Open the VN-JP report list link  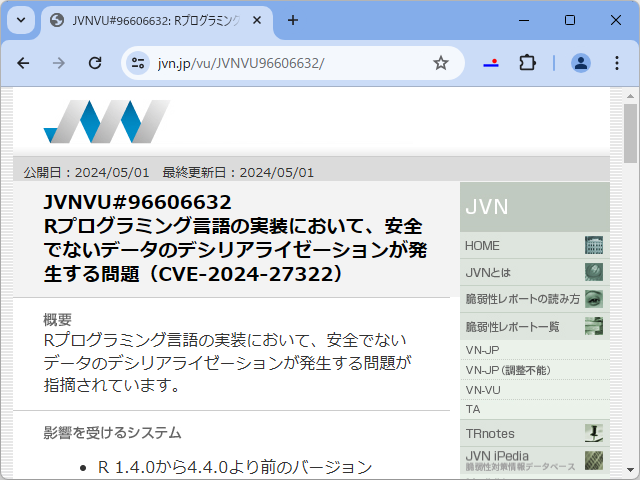point(535,350)
